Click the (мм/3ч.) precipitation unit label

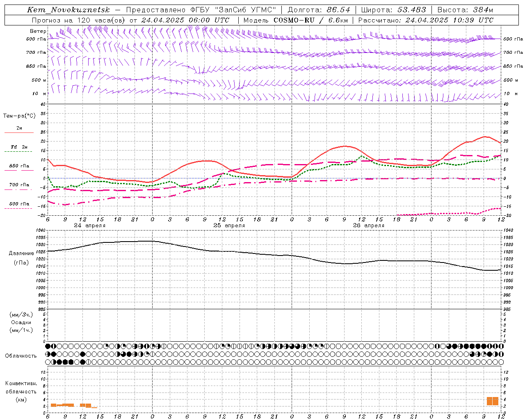click(21, 315)
